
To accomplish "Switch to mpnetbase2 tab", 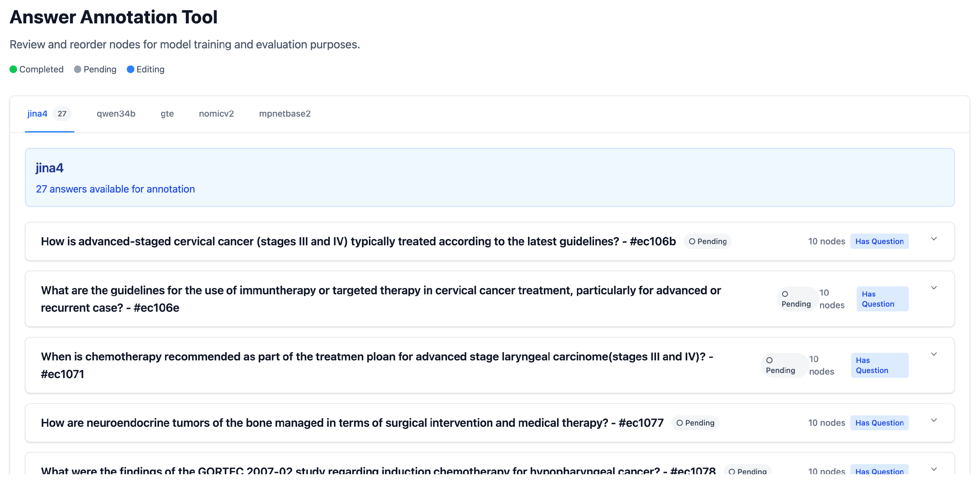I will (285, 114).
